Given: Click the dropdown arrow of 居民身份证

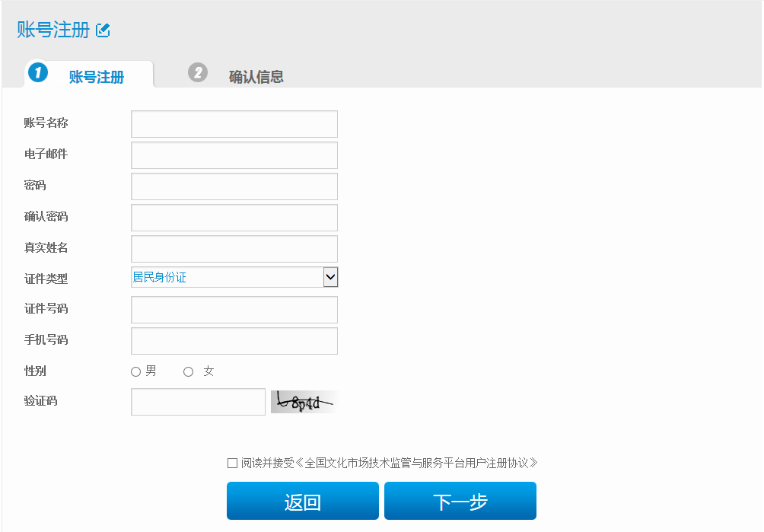Looking at the screenshot, I should click(330, 278).
